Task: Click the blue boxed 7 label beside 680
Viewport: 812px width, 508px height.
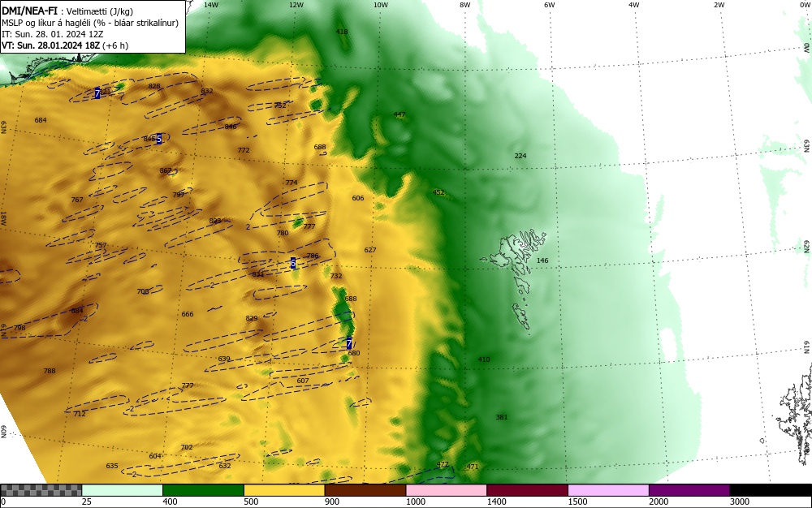Action: pos(349,343)
